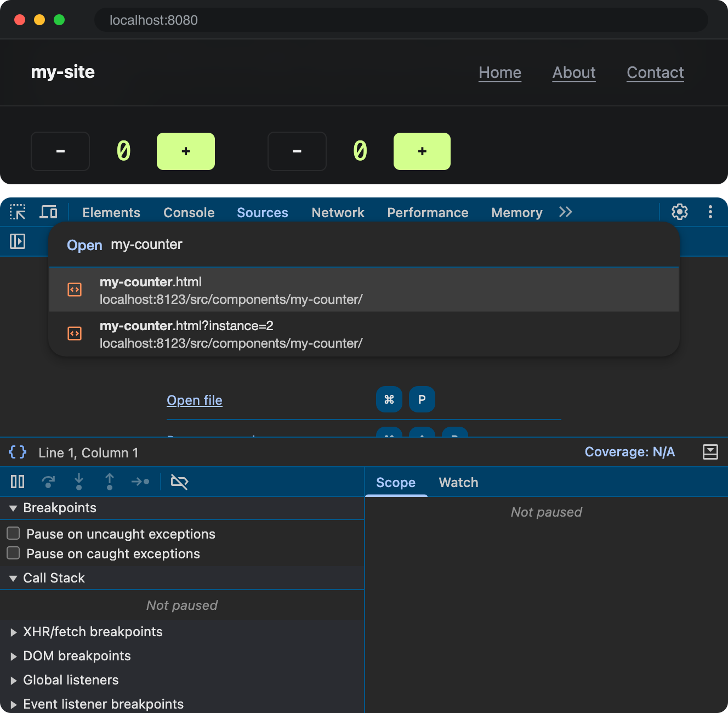Toggle the device toolbar icon
The height and width of the screenshot is (713, 728).
pyautogui.click(x=48, y=212)
